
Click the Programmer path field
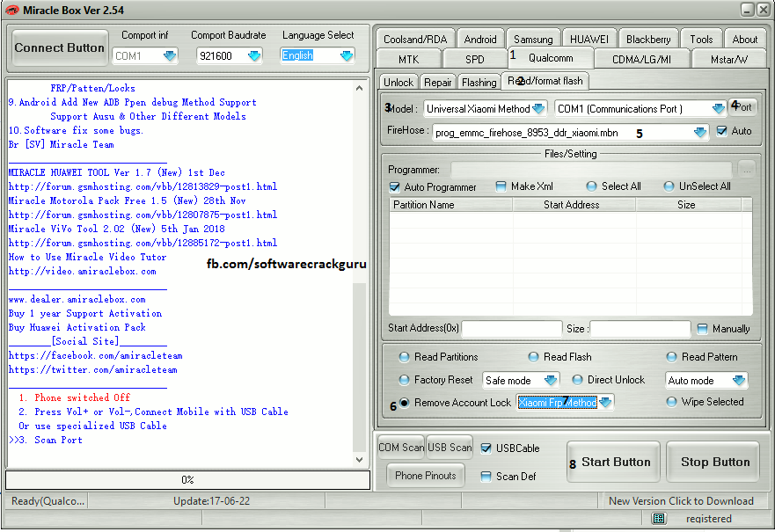(591, 170)
